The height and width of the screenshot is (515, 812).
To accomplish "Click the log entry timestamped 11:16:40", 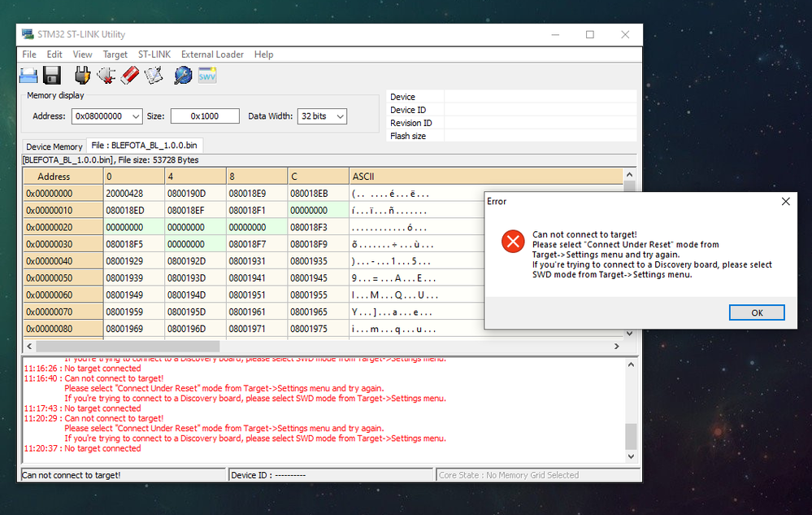I will tap(93, 379).
